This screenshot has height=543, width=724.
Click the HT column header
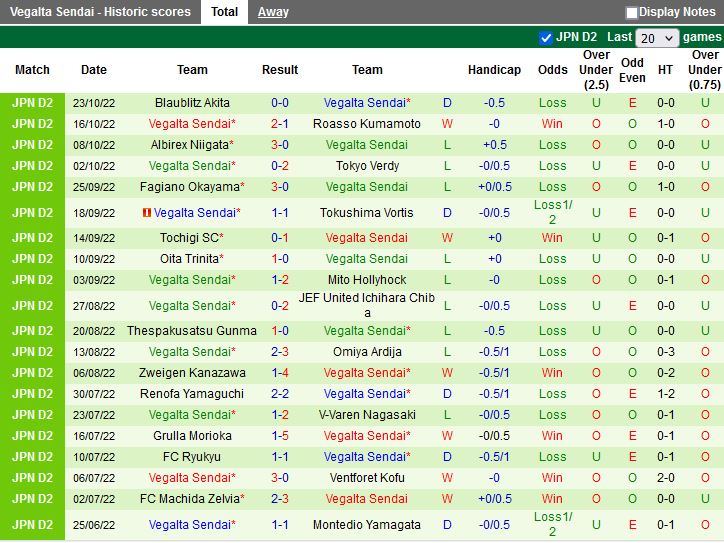click(x=665, y=70)
